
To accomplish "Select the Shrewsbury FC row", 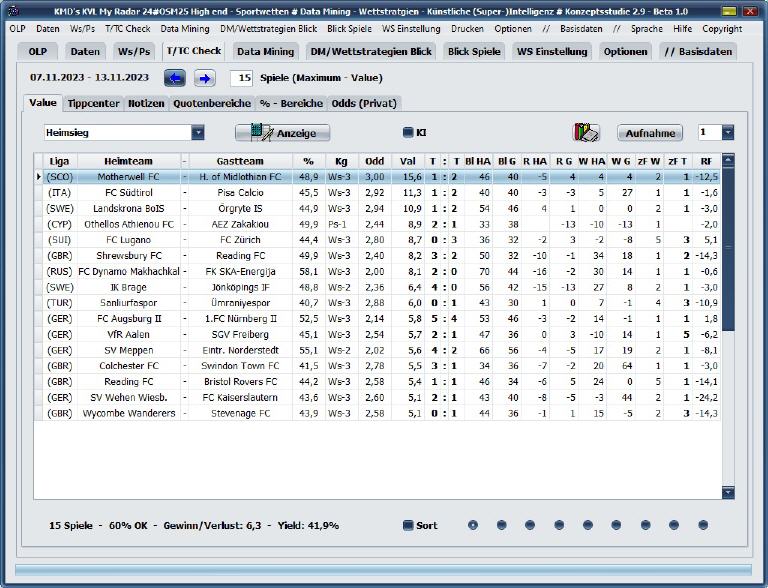I will point(377,255).
